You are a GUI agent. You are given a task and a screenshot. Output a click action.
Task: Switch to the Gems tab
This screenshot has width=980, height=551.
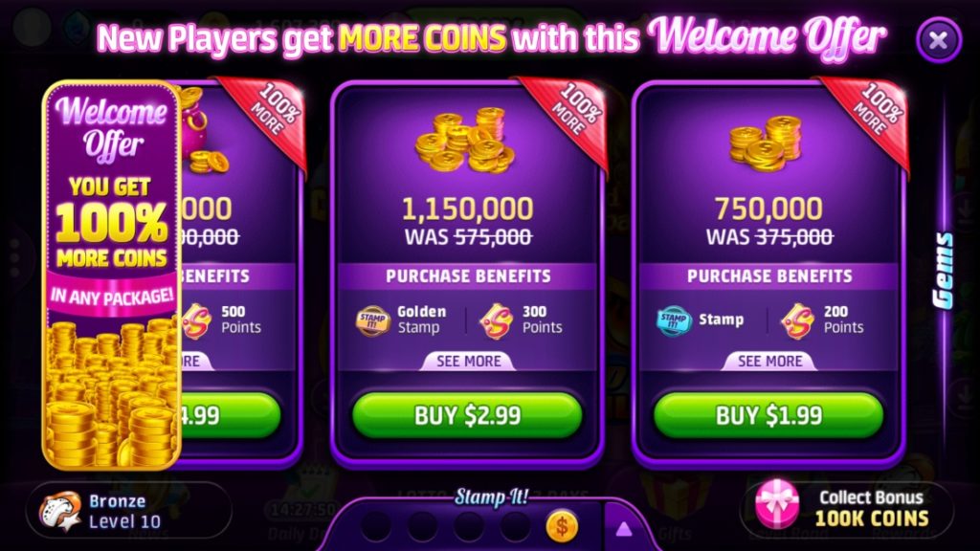coord(944,271)
